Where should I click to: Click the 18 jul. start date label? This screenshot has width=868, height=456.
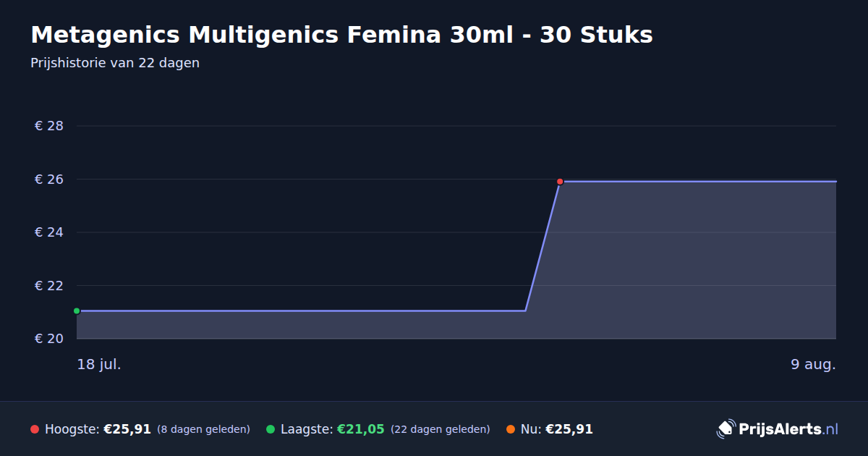[x=99, y=364]
